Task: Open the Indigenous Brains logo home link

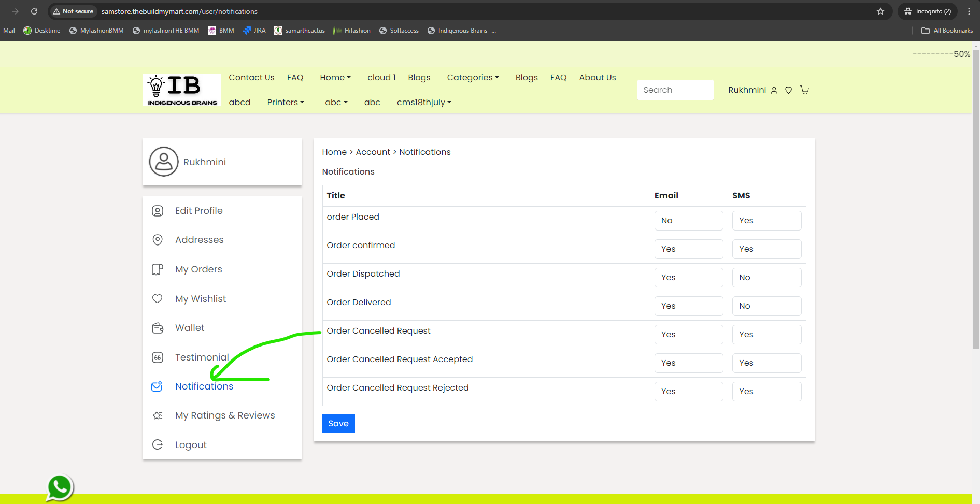Action: (x=182, y=90)
